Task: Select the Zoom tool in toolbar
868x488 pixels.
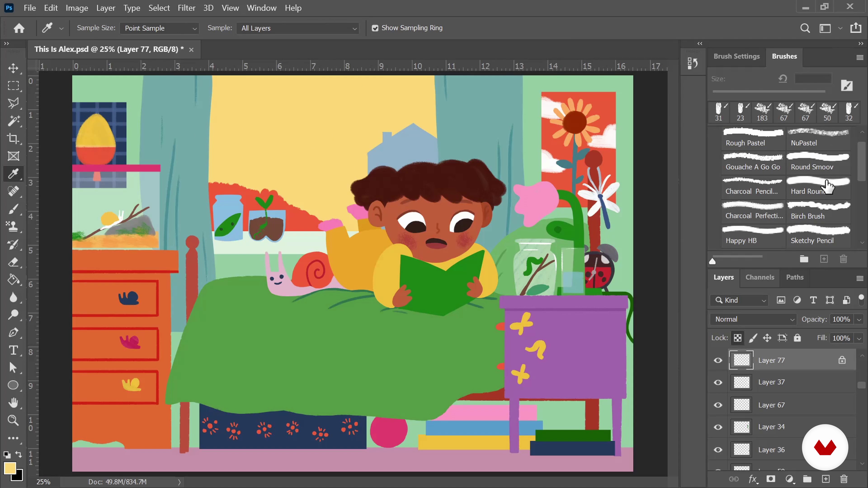Action: point(13,420)
